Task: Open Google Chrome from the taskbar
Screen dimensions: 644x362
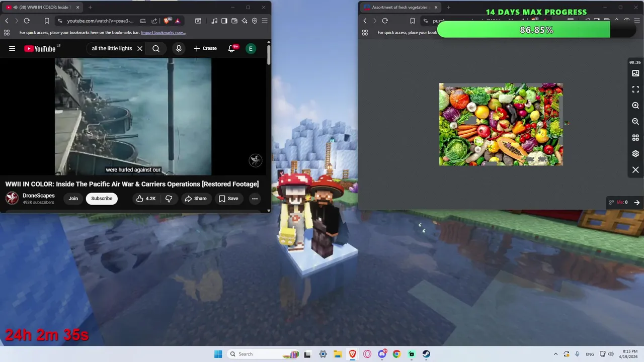Action: click(396, 354)
